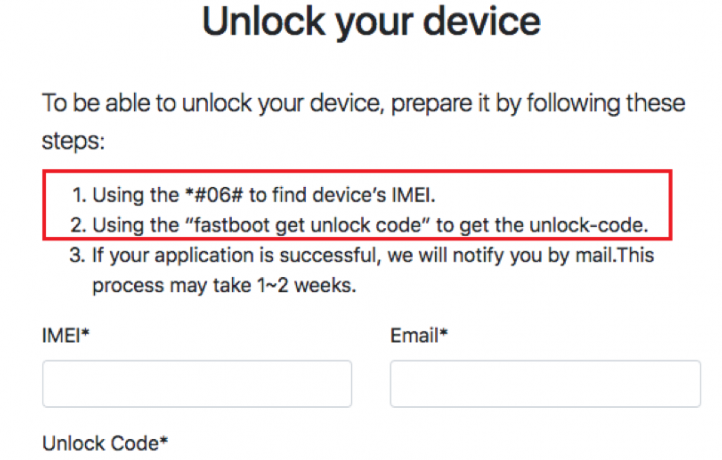Click the required asterisk beside Email label
This screenshot has width=722, height=460.
click(443, 335)
